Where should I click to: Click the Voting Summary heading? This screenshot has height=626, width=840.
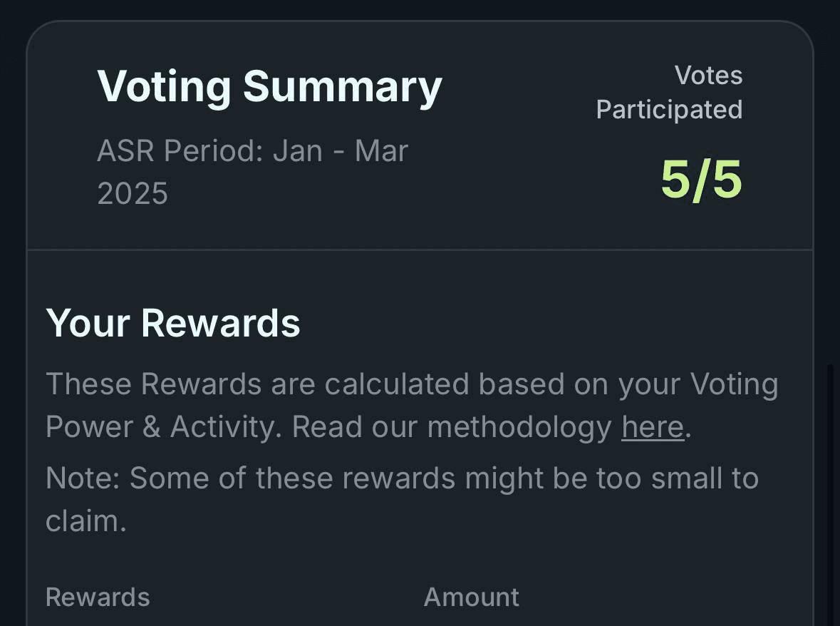tap(269, 87)
